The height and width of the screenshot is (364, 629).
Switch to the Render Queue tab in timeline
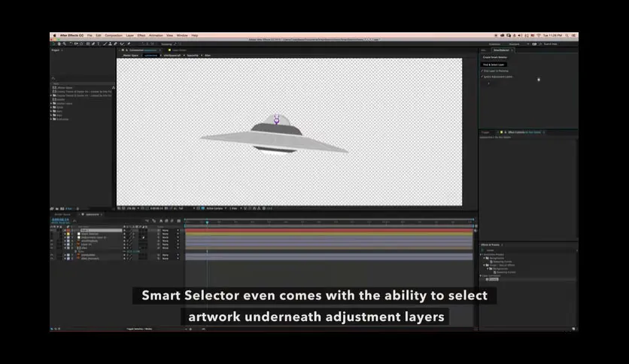(x=62, y=214)
